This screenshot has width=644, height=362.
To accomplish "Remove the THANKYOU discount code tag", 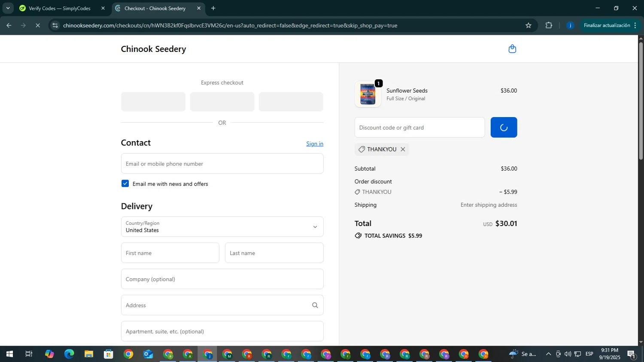I will (x=403, y=149).
